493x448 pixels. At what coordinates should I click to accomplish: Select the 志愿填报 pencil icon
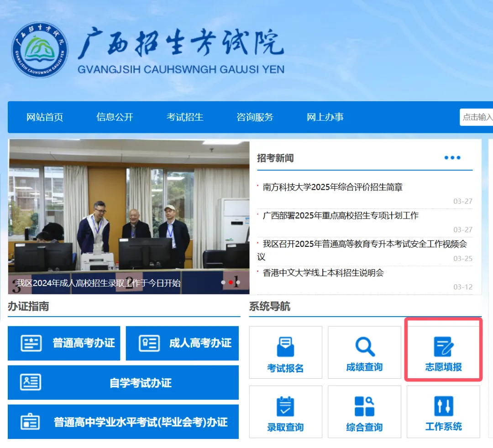tap(443, 347)
